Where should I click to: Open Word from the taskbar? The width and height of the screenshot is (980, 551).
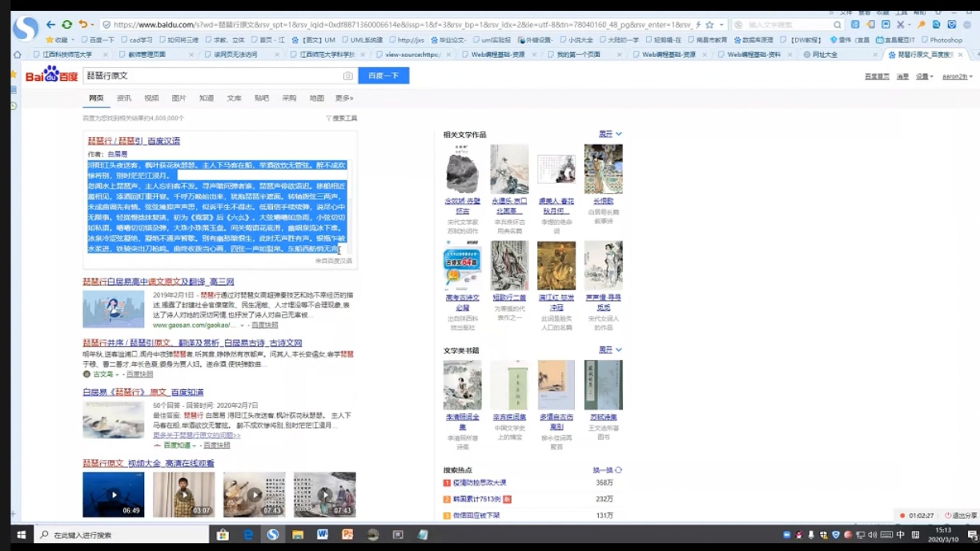323,535
